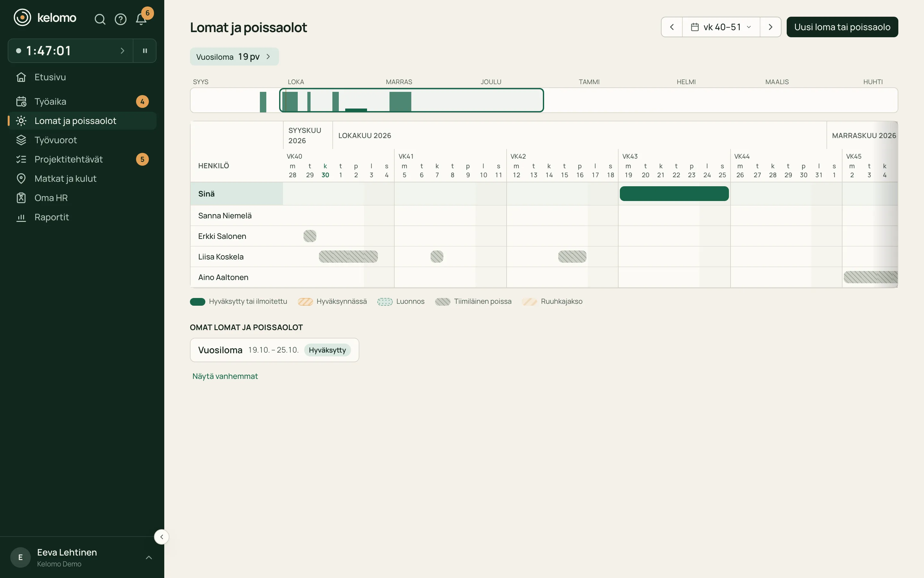Image resolution: width=924 pixels, height=578 pixels.
Task: Go to Etusivu in the sidebar
Action: tap(82, 77)
